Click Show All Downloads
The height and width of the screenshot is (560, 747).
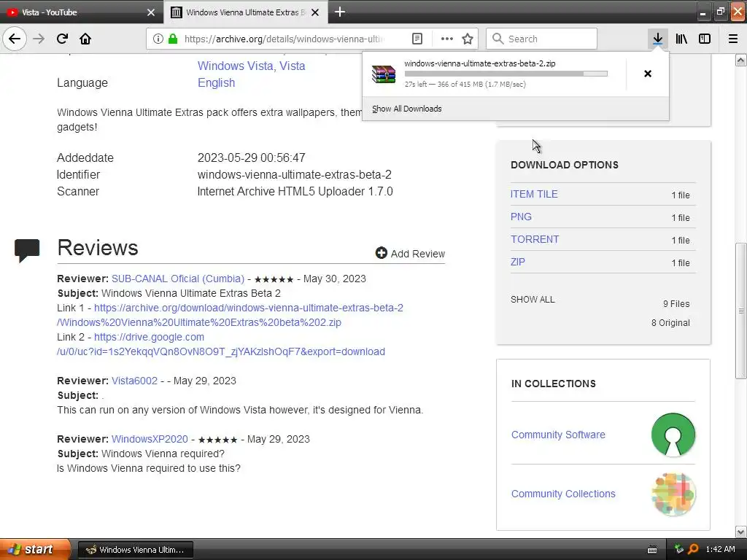point(407,109)
